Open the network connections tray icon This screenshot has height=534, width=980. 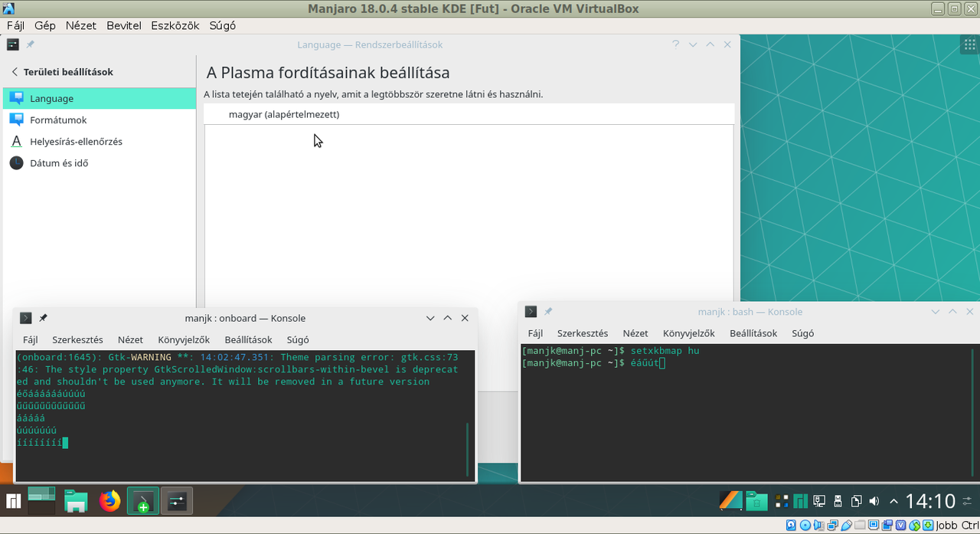[x=819, y=501]
